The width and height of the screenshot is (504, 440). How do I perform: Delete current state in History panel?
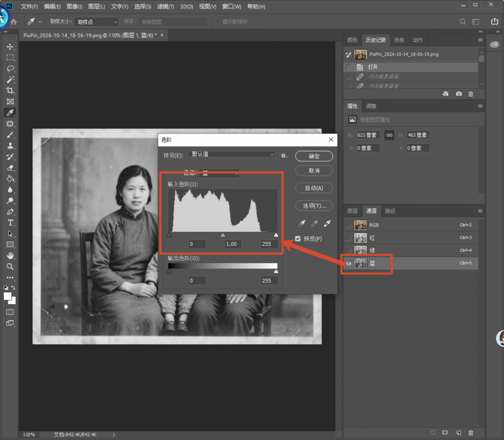[471, 94]
